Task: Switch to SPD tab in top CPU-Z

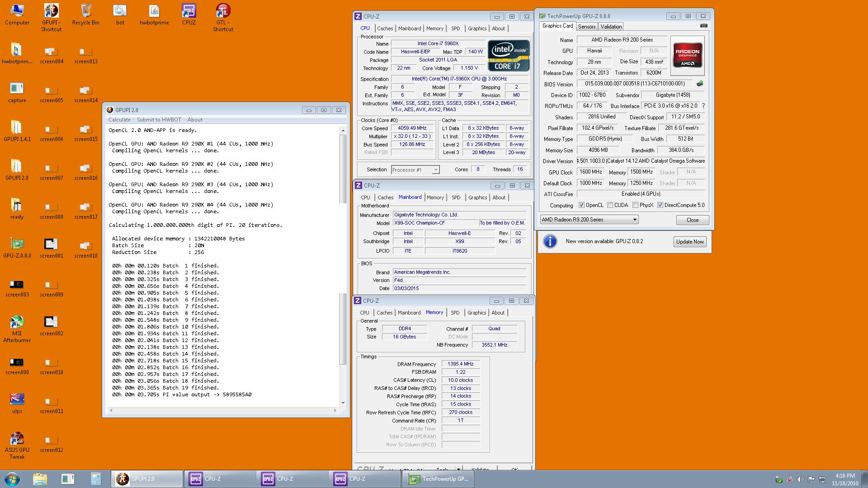Action: pos(455,28)
